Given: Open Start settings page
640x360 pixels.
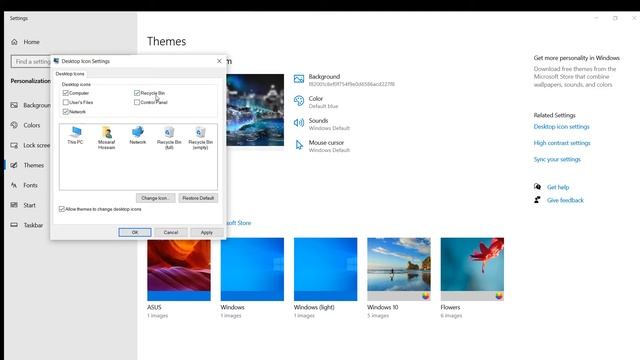Looking at the screenshot, I should (x=29, y=205).
